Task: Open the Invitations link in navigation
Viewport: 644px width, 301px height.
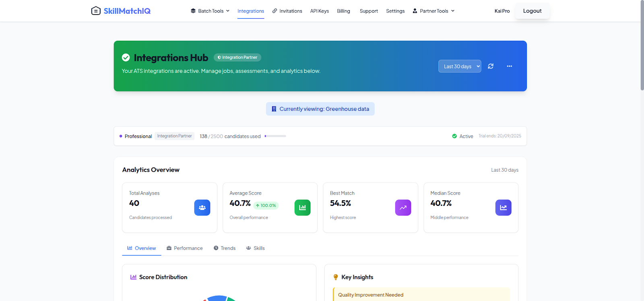Action: coord(287,11)
